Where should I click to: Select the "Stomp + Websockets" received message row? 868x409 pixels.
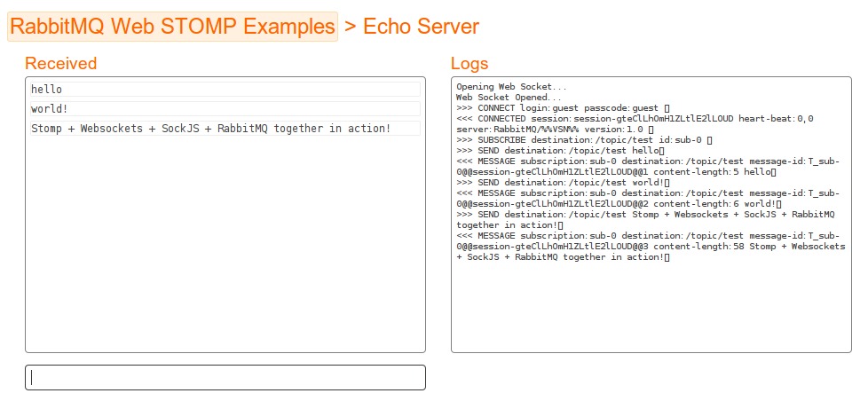point(224,129)
